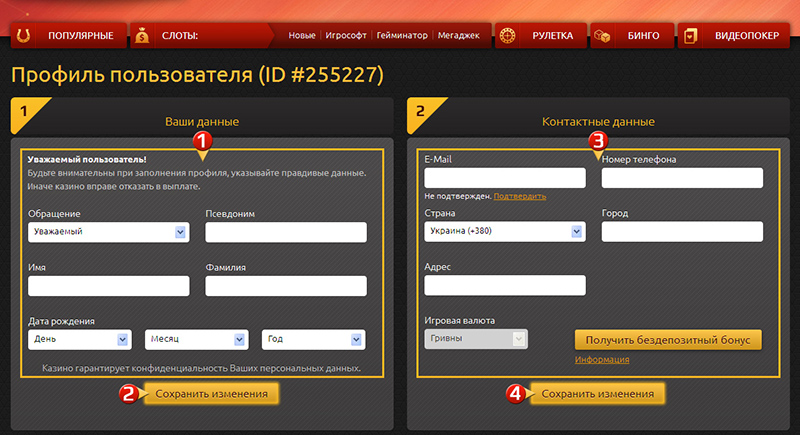
Task: Open the Обращение dropdown showing Уважаемый
Action: (x=109, y=232)
